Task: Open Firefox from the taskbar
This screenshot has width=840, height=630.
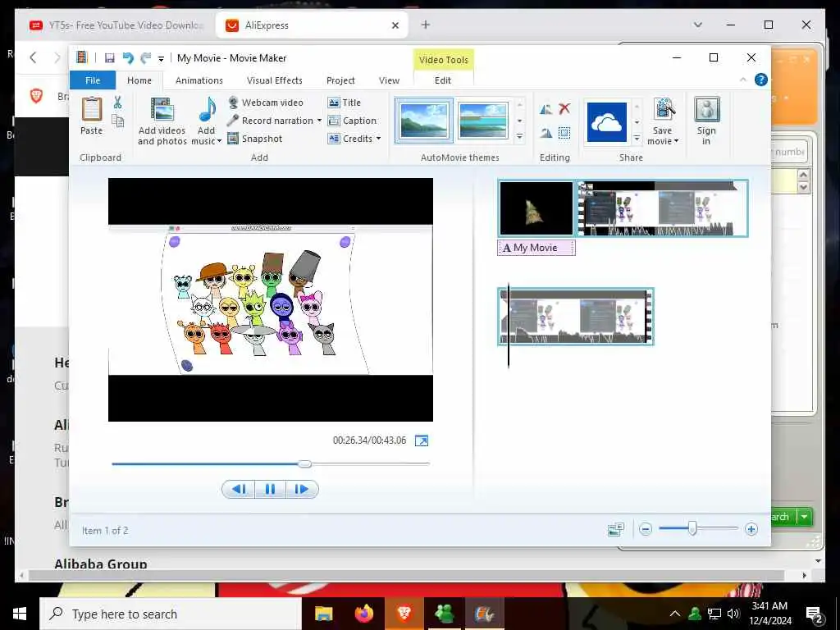Action: click(363, 614)
